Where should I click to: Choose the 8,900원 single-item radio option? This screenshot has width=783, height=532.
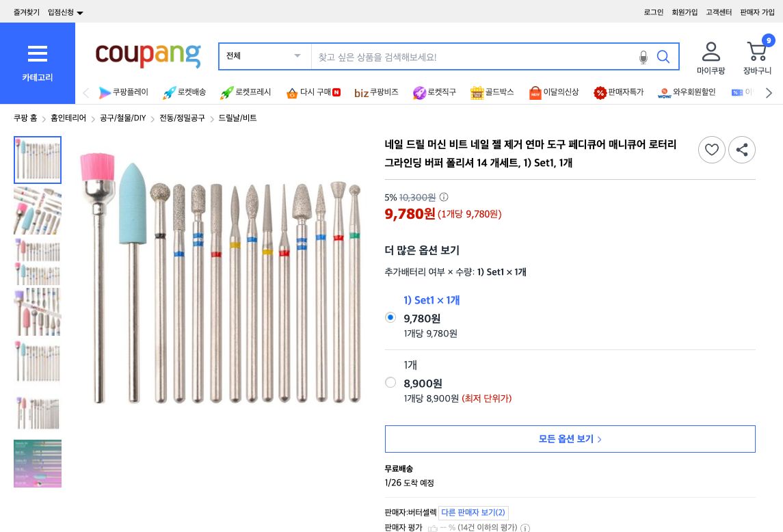[390, 382]
